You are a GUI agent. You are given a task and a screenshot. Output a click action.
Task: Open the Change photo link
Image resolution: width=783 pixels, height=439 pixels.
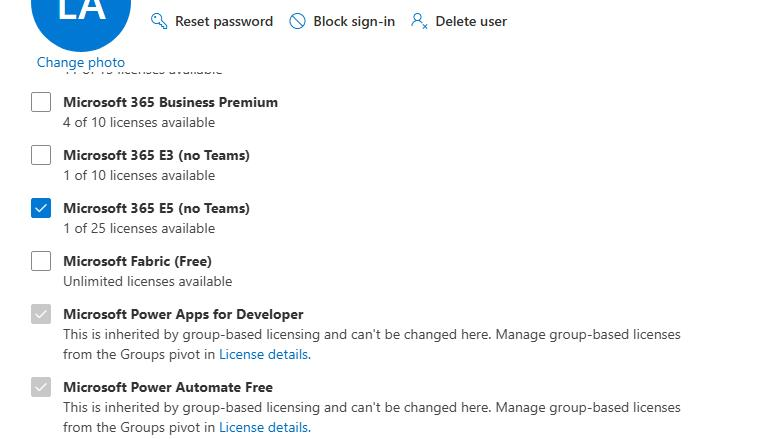(81, 62)
